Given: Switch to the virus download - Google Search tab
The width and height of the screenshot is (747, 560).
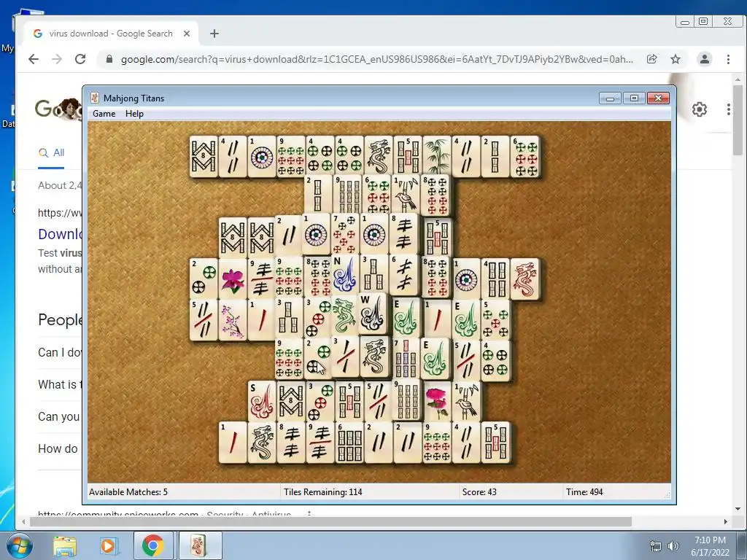Looking at the screenshot, I should tap(111, 34).
